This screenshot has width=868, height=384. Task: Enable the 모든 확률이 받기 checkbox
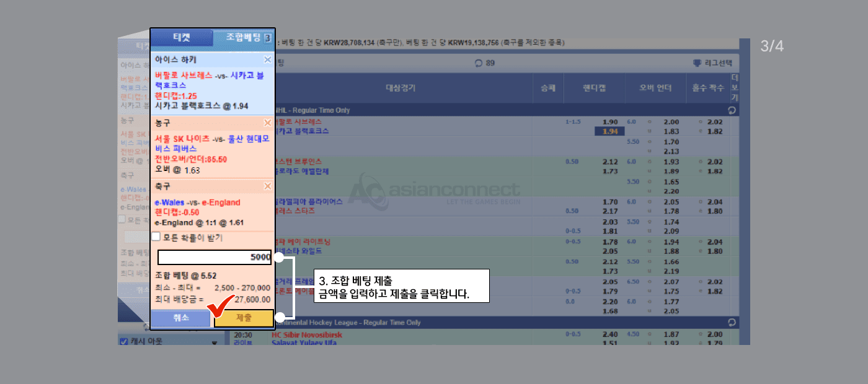click(x=156, y=237)
